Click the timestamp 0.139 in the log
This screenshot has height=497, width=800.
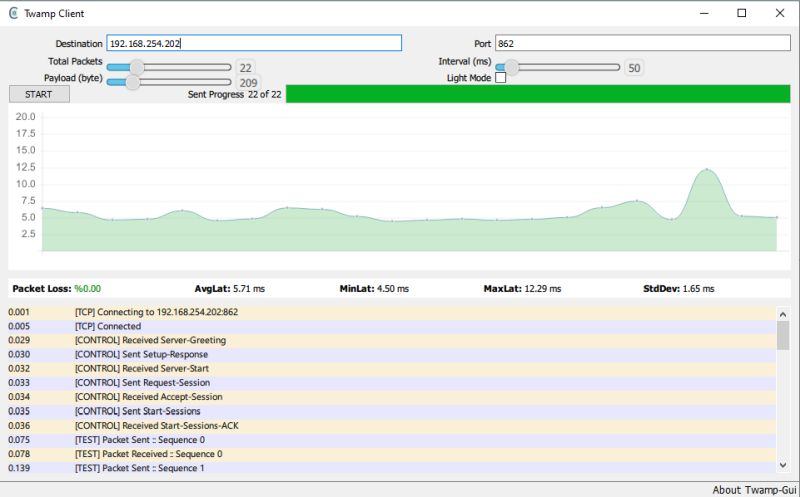19,468
